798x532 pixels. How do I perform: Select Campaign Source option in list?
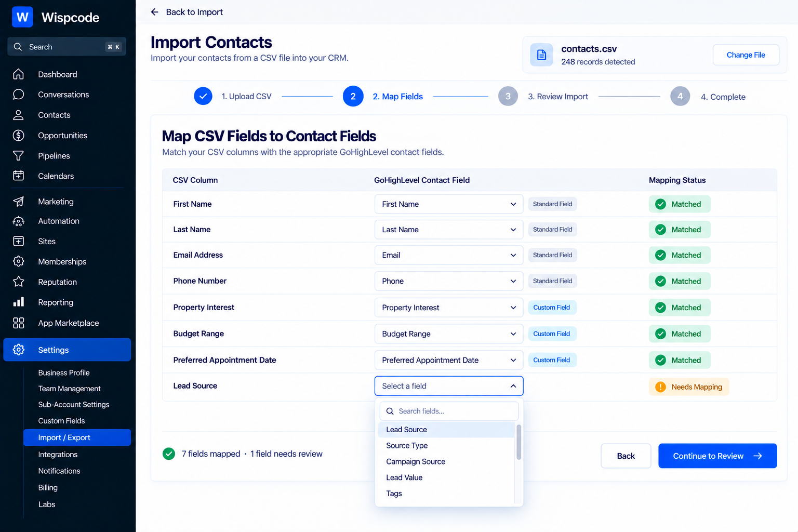pyautogui.click(x=446, y=461)
